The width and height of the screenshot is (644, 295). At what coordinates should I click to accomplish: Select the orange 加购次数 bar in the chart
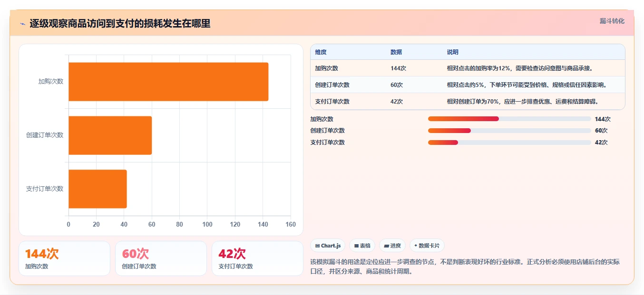click(168, 82)
